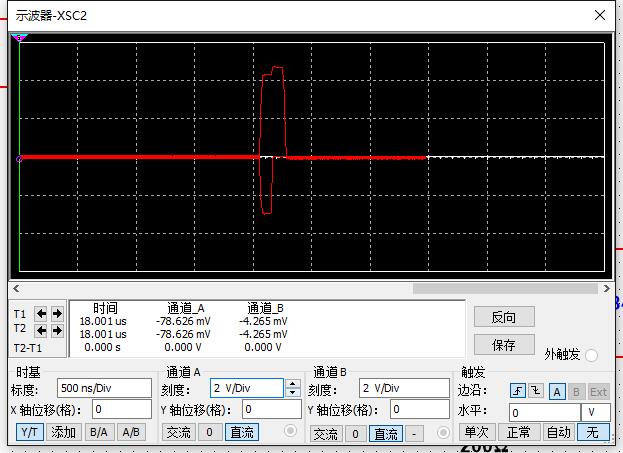The width and height of the screenshot is (623, 453).
Task: Click channel B Y axis offset field
Action: pos(420,410)
